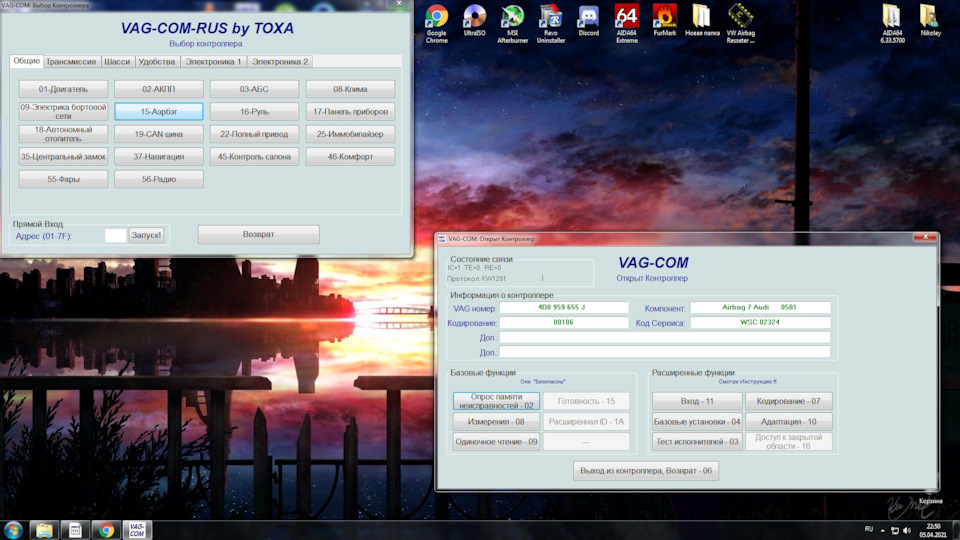This screenshot has height=540, width=960.
Task: Select the 46-Комфорт controller
Action: point(350,157)
